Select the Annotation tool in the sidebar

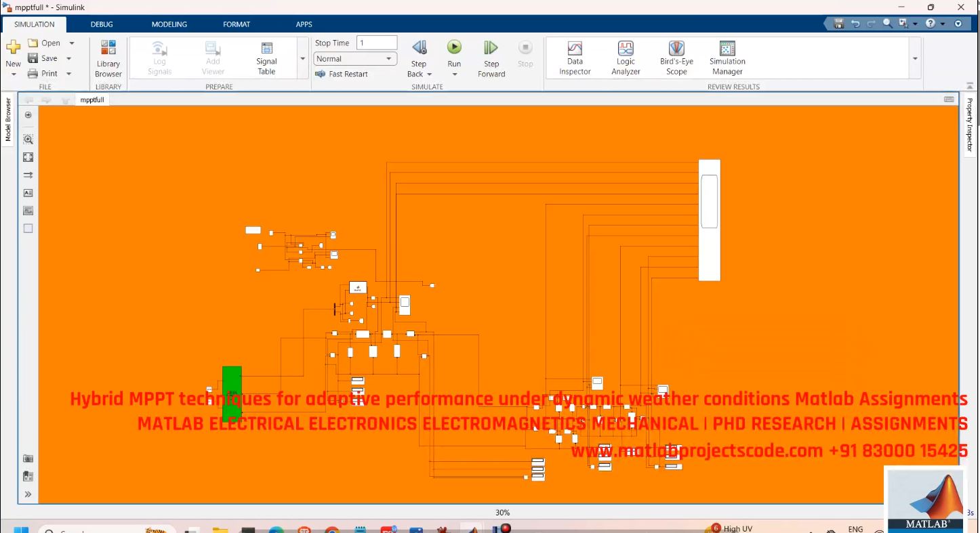click(x=28, y=192)
